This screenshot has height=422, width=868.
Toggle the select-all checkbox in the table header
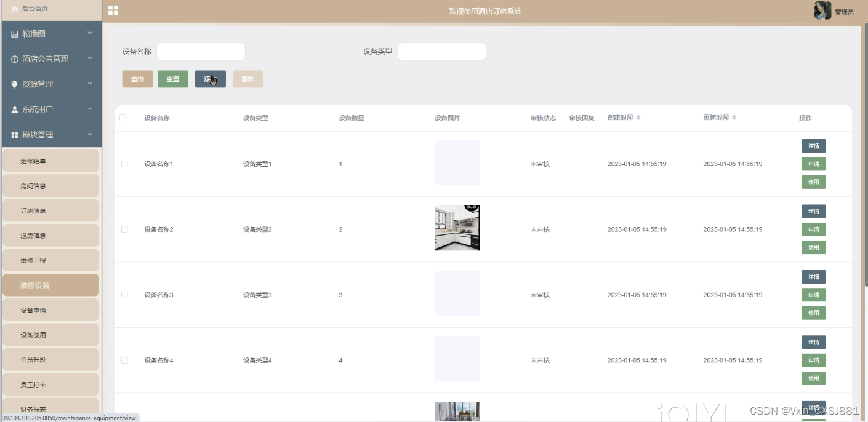[x=123, y=117]
